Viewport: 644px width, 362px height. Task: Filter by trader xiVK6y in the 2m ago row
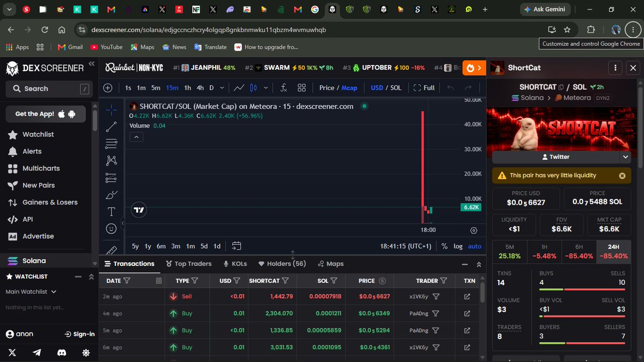coord(436,296)
